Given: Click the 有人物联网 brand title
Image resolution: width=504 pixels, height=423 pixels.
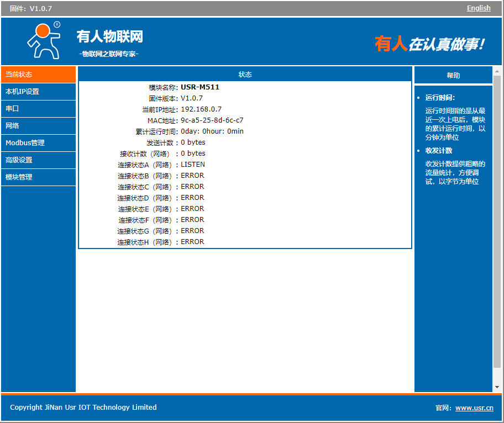Looking at the screenshot, I should [x=109, y=36].
